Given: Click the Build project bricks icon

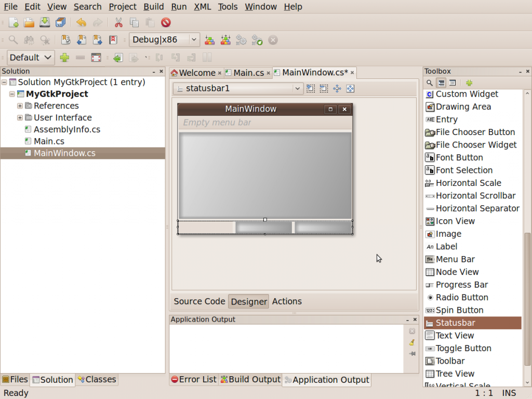Looking at the screenshot, I should coord(210,40).
